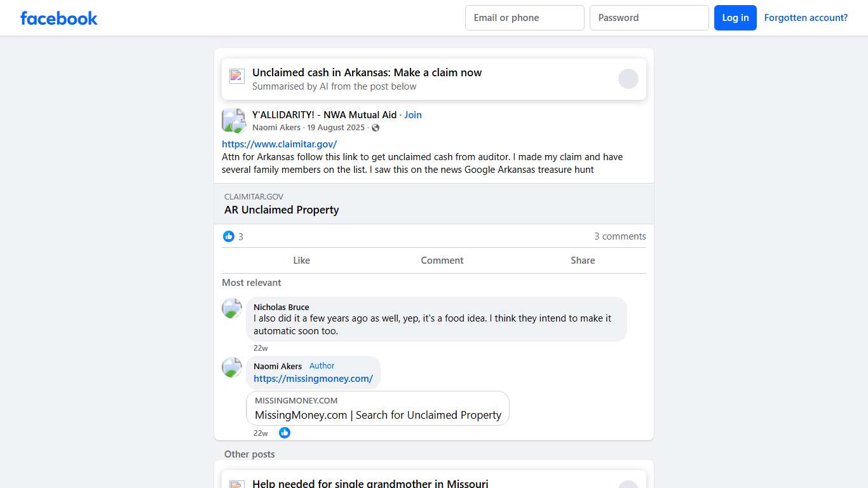Click the globe public visibility icon
The width and height of the screenshot is (868, 488).
(376, 128)
